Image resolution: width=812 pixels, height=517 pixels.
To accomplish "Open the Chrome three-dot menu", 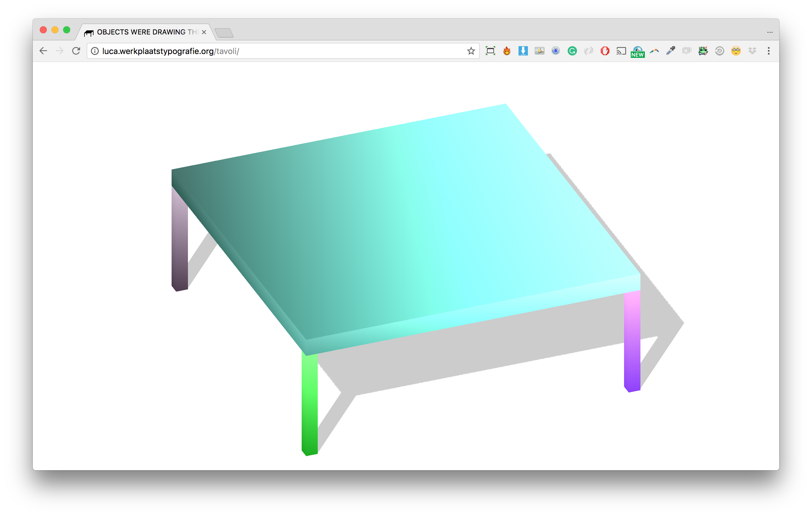I will [x=768, y=51].
